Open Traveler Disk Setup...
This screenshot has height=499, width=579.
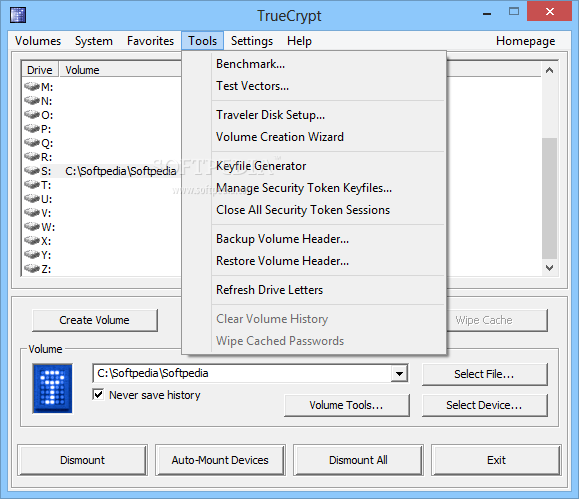(x=314, y=115)
